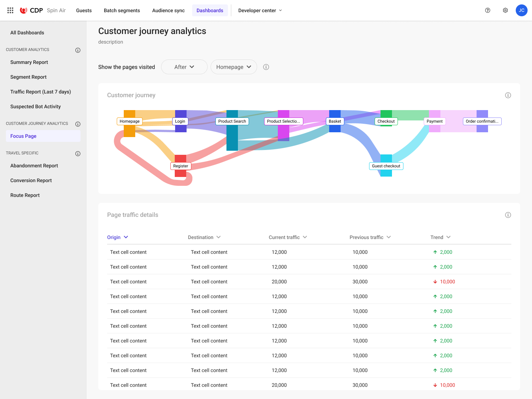Image resolution: width=532 pixels, height=399 pixels.
Task: Open the Customer journey panel info icon
Action: tap(508, 95)
